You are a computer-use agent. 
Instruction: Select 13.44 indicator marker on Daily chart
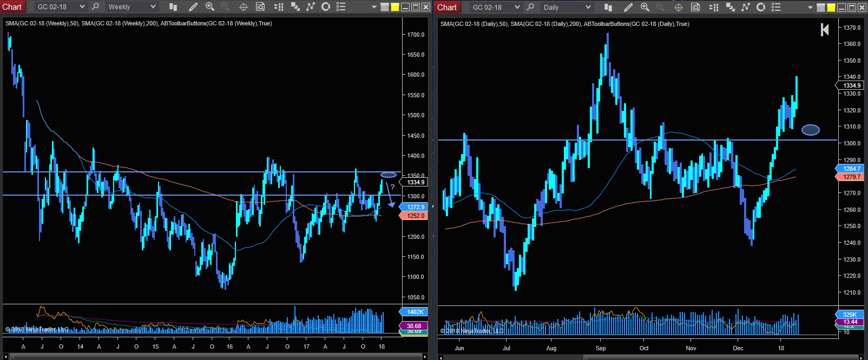click(x=850, y=322)
